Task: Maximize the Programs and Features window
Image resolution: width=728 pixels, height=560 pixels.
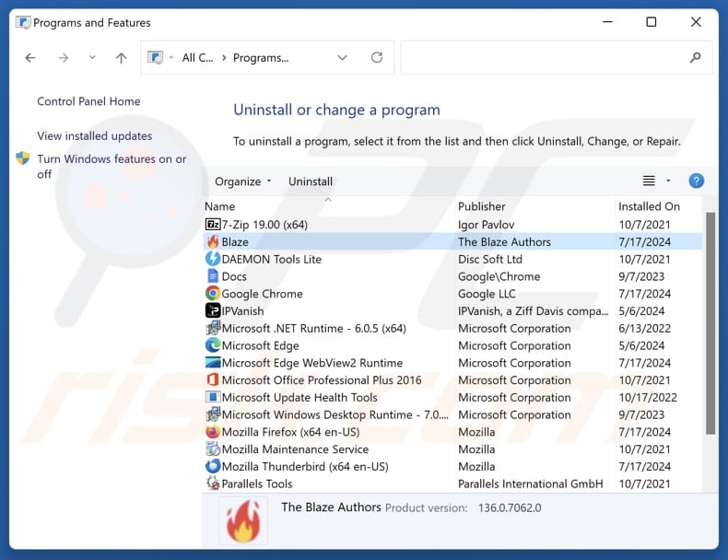Action: (651, 22)
